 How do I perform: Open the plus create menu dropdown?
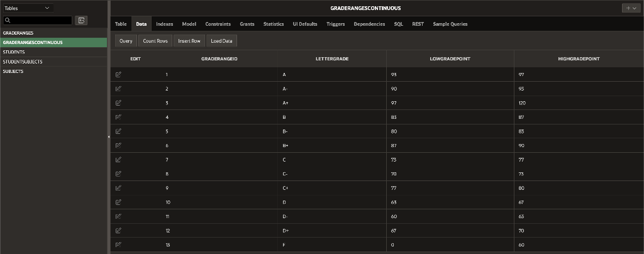click(631, 8)
